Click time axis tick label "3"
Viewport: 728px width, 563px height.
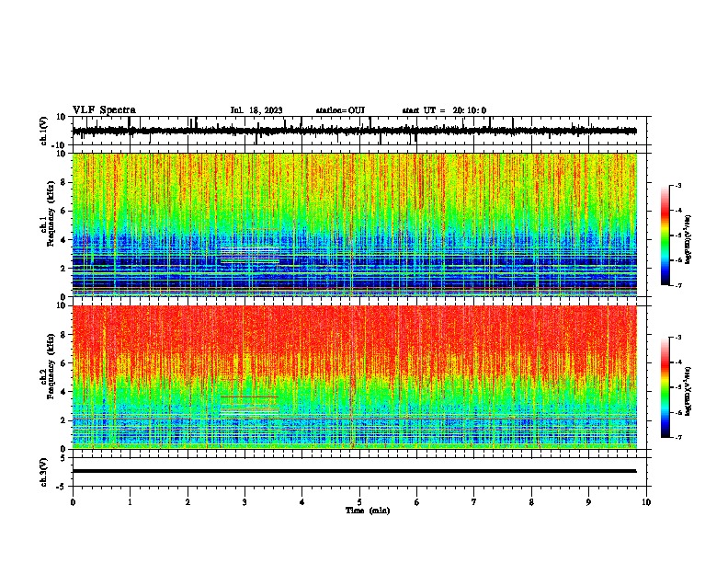(x=245, y=502)
